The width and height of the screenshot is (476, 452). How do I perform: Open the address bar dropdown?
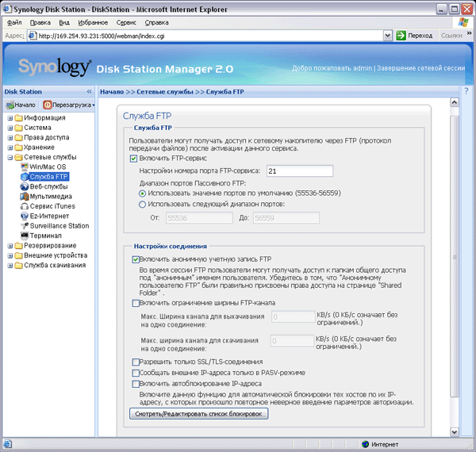pyautogui.click(x=387, y=36)
